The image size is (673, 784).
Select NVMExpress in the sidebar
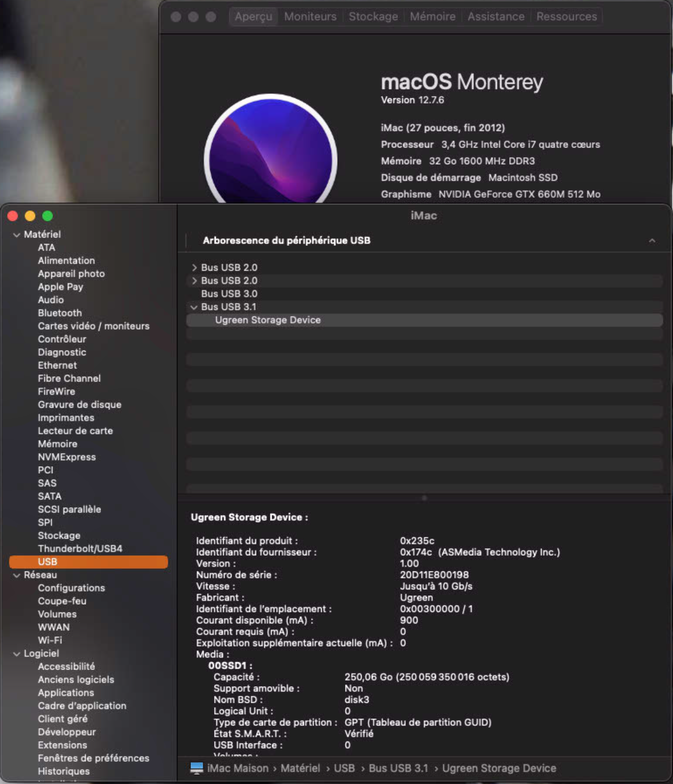tap(67, 457)
